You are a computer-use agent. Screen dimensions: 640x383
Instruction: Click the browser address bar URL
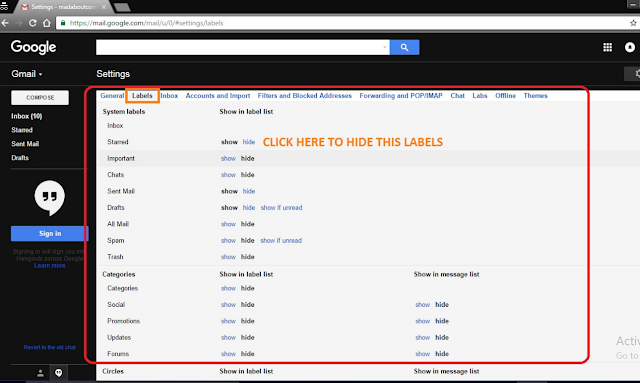point(146,23)
